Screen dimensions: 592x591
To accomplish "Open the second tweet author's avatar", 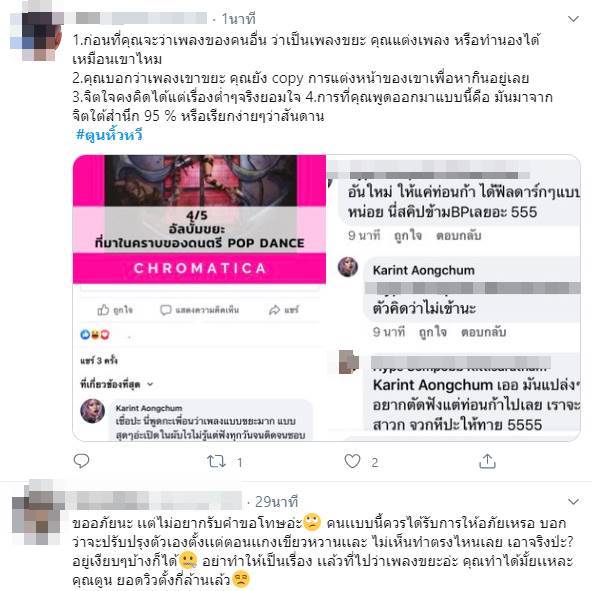I will click(x=37, y=513).
